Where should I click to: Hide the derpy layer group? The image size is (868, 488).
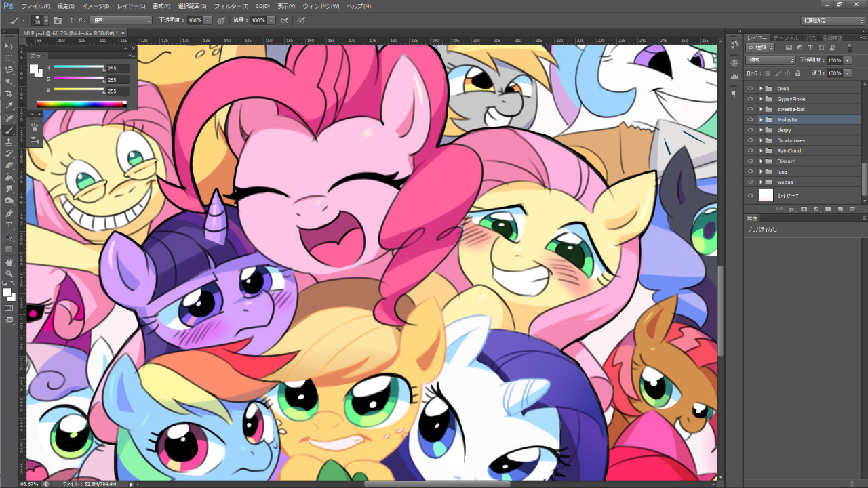[x=750, y=130]
